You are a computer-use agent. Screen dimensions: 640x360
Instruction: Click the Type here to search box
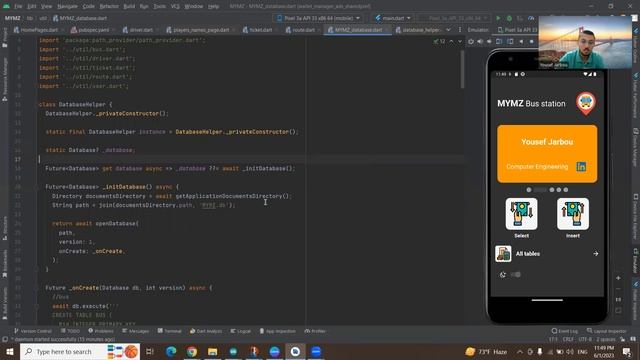[80, 351]
